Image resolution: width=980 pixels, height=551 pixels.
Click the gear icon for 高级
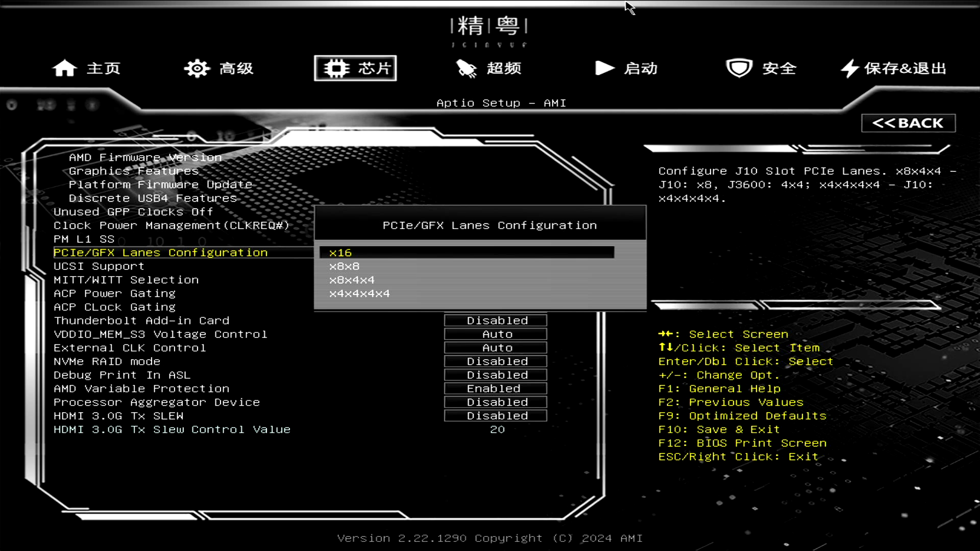197,68
